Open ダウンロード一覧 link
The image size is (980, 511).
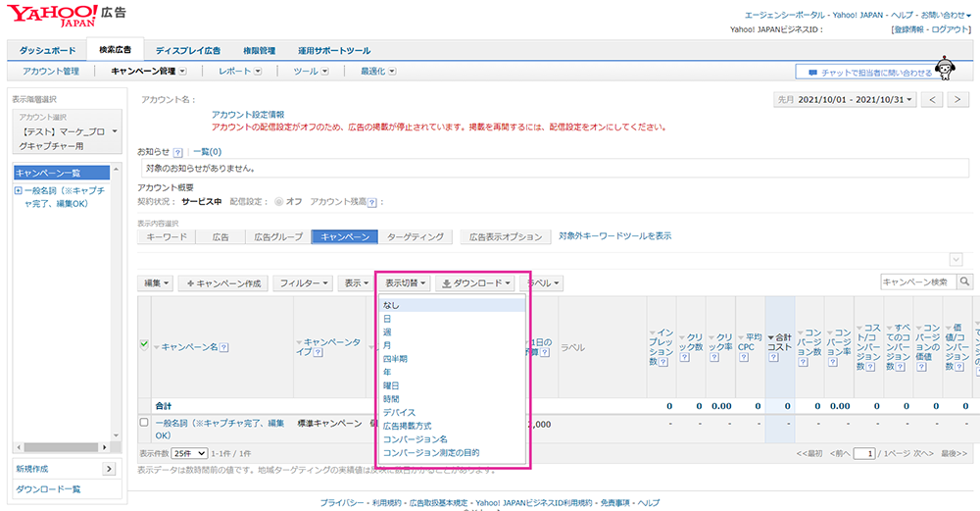pos(48,489)
